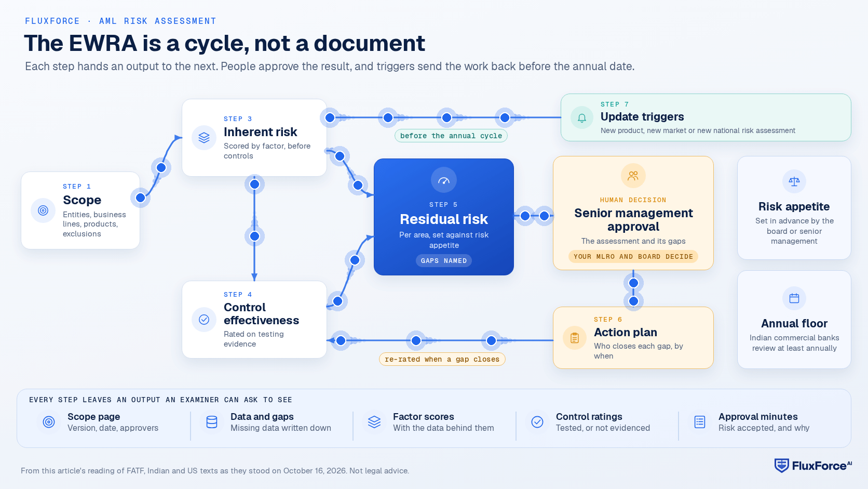This screenshot has width=868, height=489.
Task: Click the YOUR MLRO AND BOARD DECIDE badge
Action: click(x=633, y=256)
